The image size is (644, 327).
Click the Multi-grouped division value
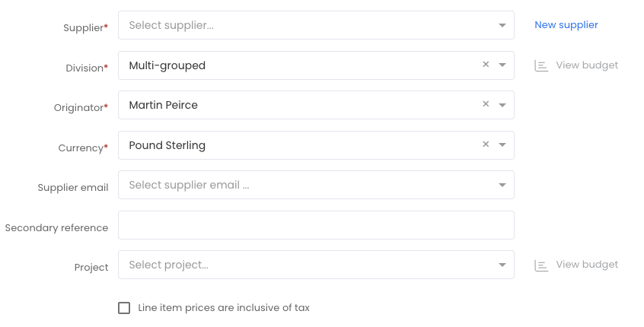(x=167, y=65)
